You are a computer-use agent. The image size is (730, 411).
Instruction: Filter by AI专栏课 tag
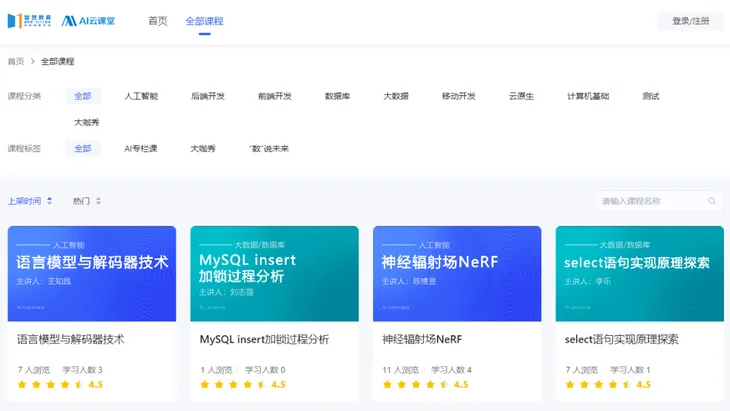[141, 148]
